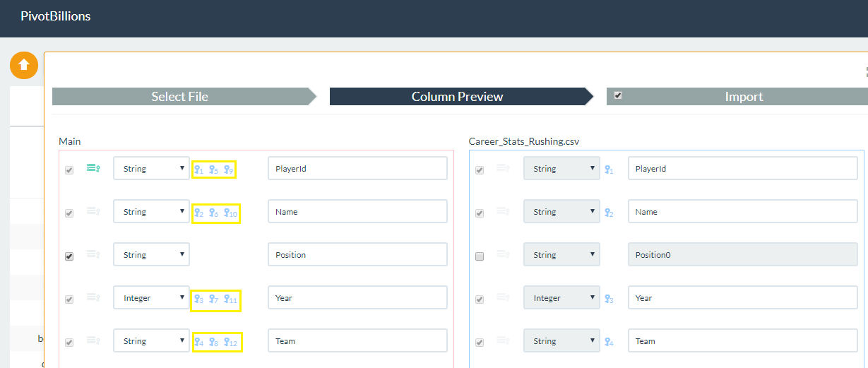Viewport: 868px width, 368px height.
Task: Toggle the checkbox in the Import step
Action: coord(618,95)
